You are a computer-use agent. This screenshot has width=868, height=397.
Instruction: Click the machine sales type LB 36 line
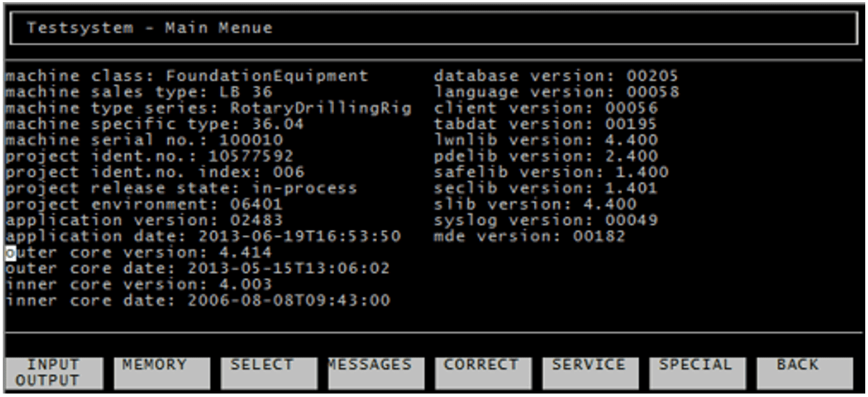coord(139,92)
